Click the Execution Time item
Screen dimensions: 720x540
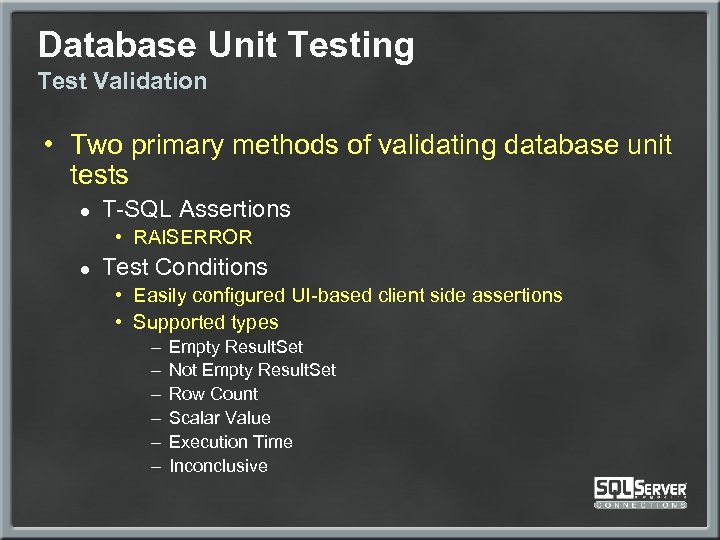coord(230,442)
